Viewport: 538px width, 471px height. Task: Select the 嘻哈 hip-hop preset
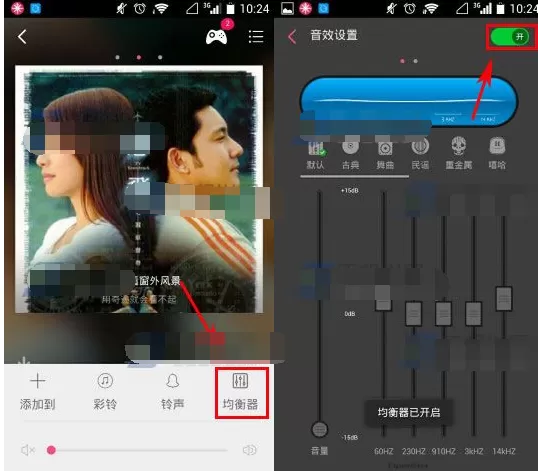497,154
